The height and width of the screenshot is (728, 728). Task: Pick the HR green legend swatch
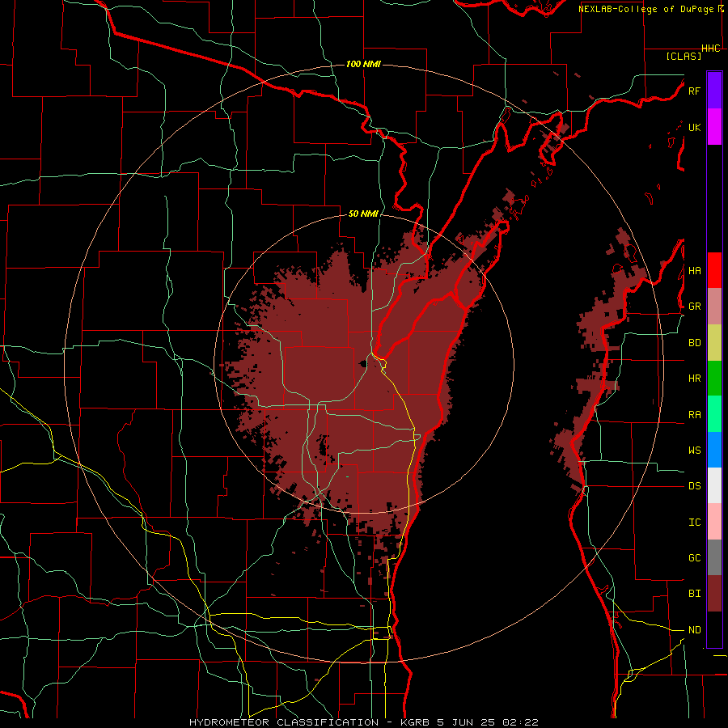point(714,378)
